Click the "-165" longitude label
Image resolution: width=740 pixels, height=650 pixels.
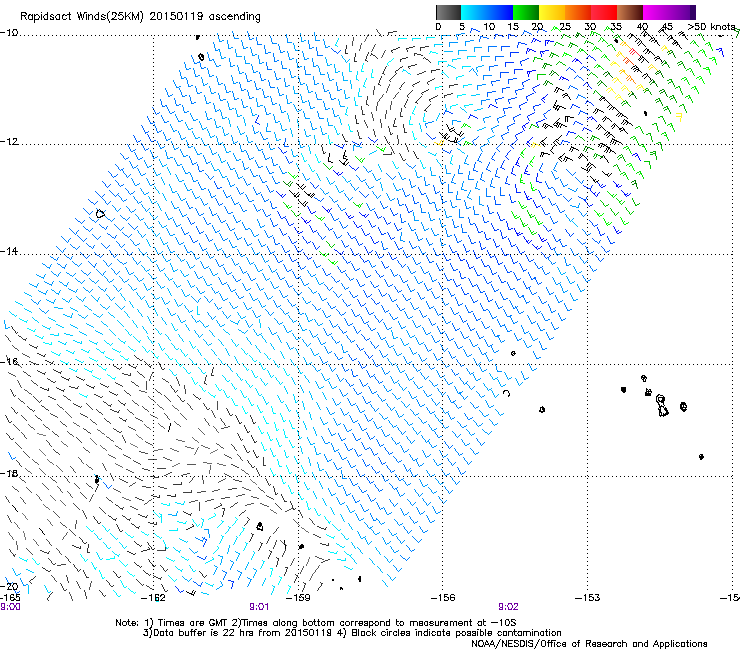click(x=10, y=598)
